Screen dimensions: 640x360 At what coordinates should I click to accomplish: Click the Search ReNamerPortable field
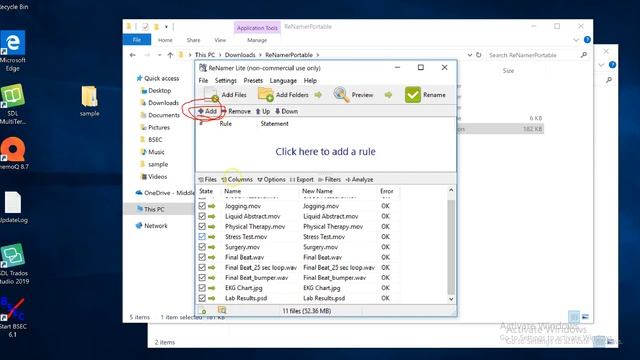[537, 55]
